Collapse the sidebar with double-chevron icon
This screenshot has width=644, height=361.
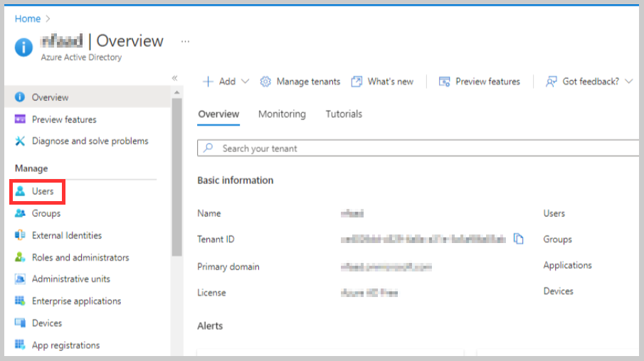coord(174,78)
